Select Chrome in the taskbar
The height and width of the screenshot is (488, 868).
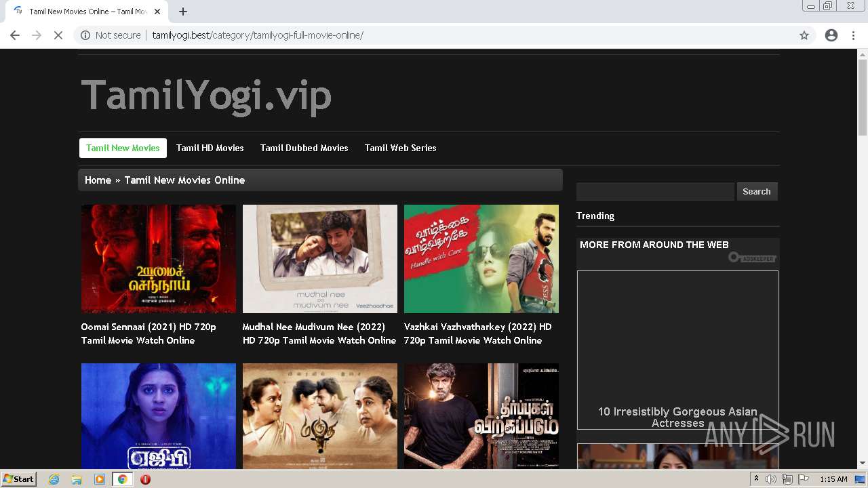point(123,479)
